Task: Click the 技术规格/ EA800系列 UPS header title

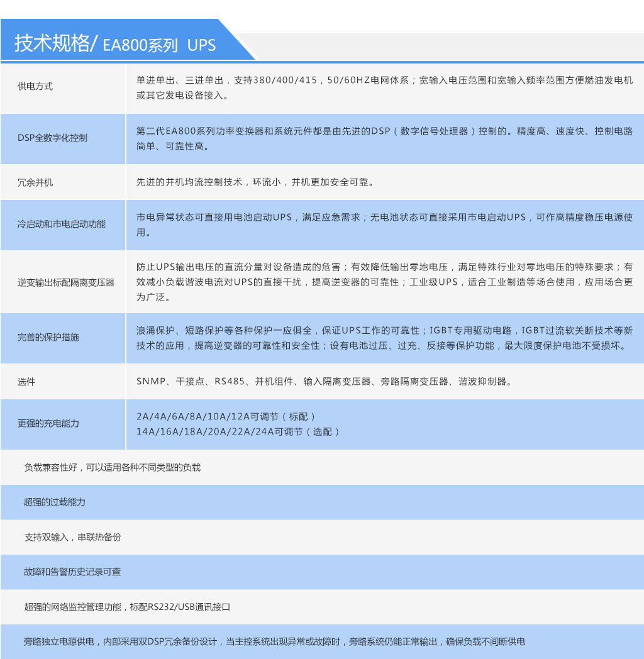Action: click(115, 44)
